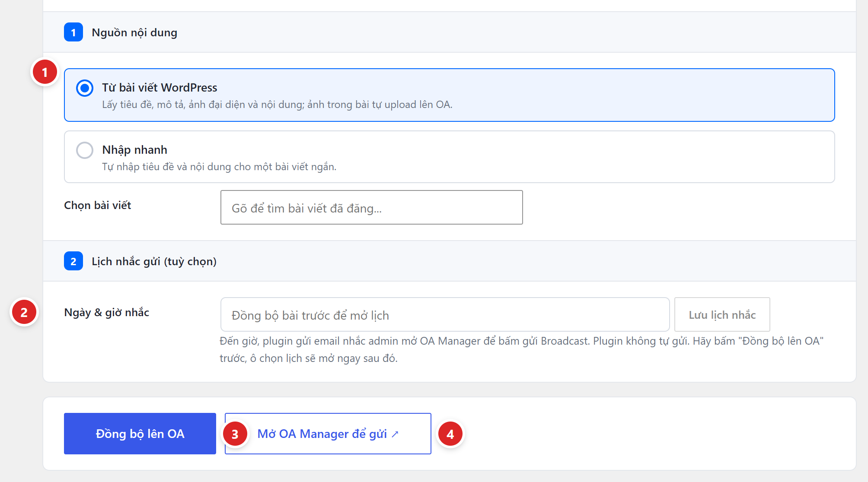Open "Mở OA Manager để gửi" link button
This screenshot has width=868, height=482.
328,434
